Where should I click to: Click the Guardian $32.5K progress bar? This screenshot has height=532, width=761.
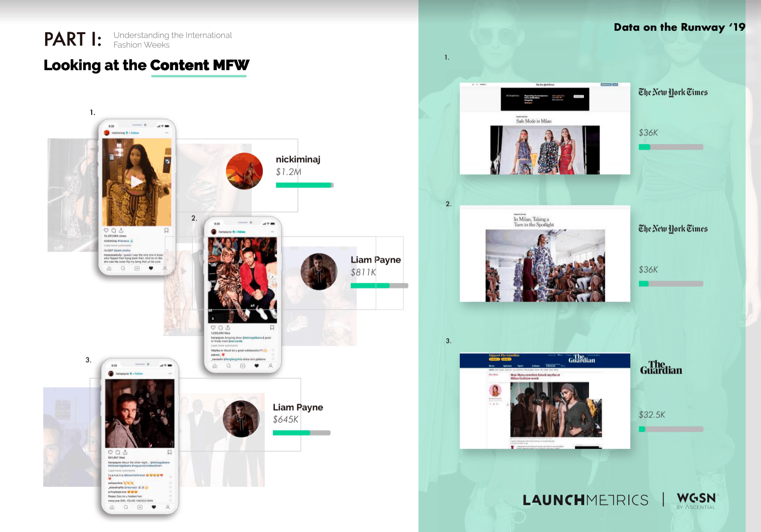671,429
